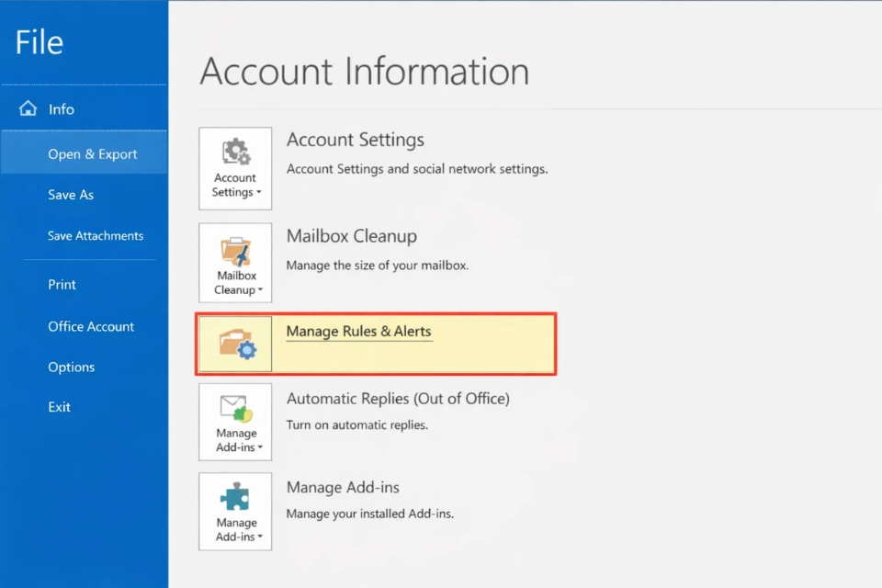Open the Account Settings dropdown arrow
This screenshot has height=588, width=882.
[258, 193]
